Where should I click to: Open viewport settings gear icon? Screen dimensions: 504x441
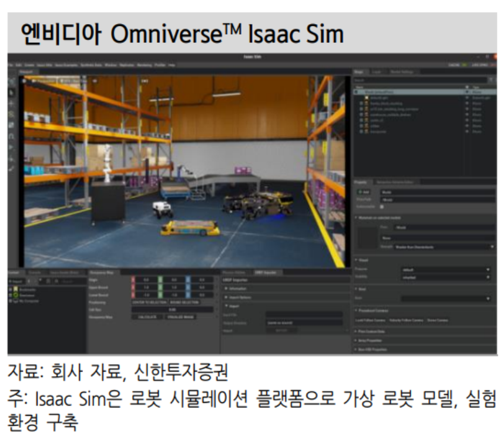point(24,81)
